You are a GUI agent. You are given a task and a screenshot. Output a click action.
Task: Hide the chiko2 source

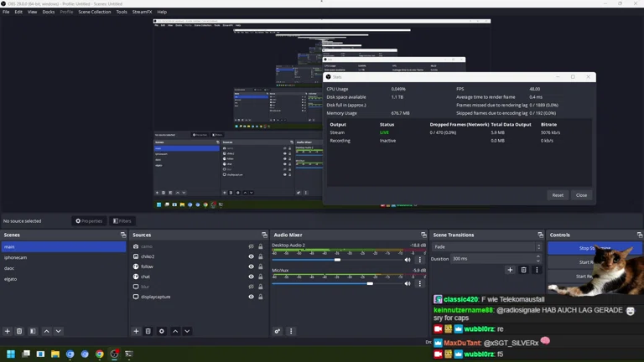tap(251, 256)
